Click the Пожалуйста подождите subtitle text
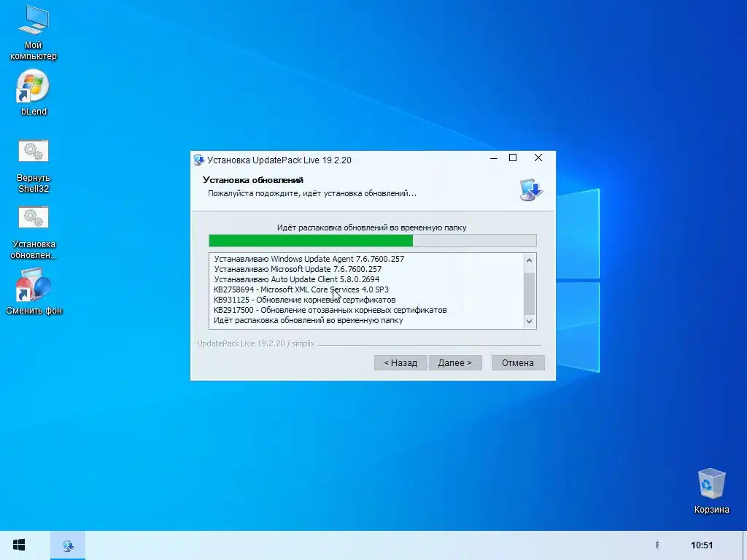 pos(312,193)
